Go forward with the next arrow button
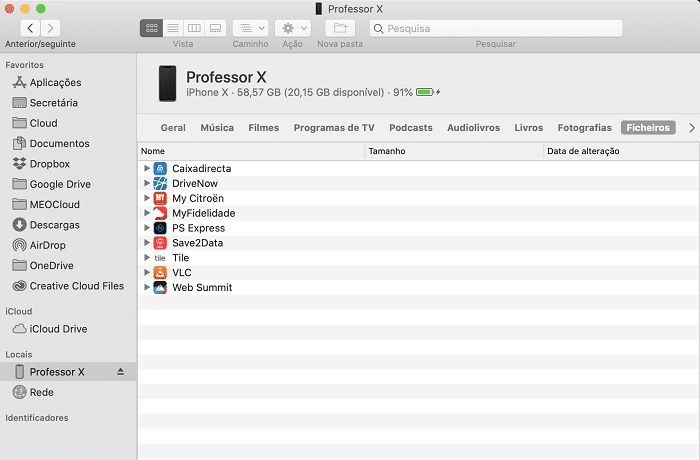This screenshot has height=460, width=700. [x=50, y=28]
